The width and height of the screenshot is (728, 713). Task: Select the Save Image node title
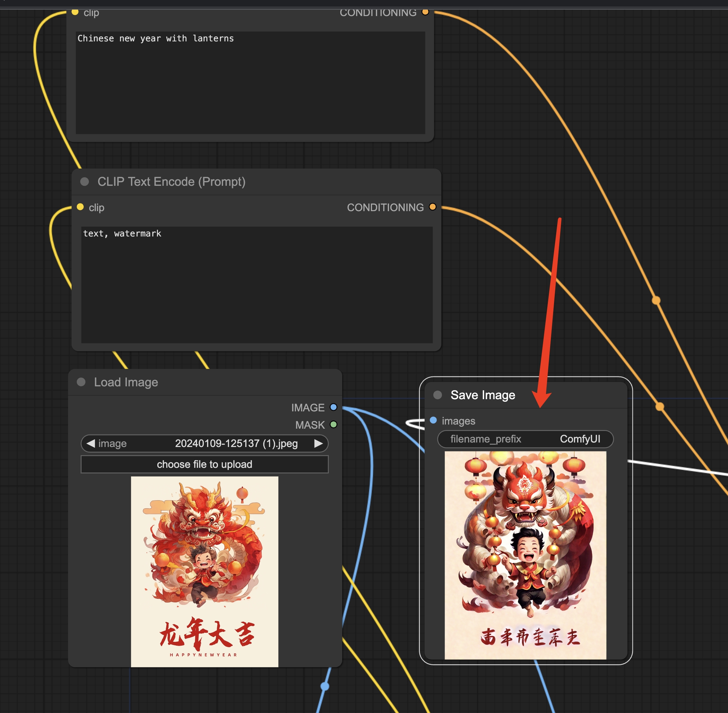(482, 395)
